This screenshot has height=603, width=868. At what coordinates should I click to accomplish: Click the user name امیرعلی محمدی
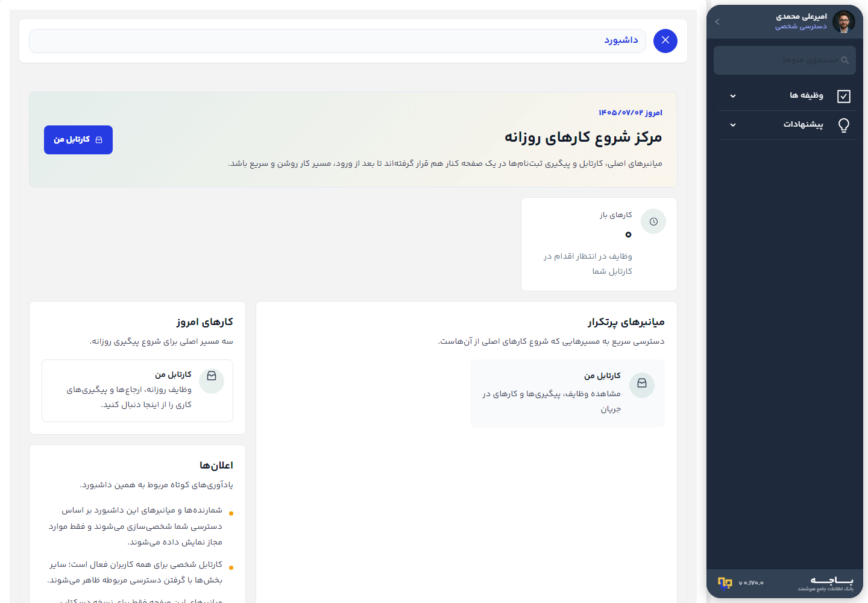pos(801,17)
